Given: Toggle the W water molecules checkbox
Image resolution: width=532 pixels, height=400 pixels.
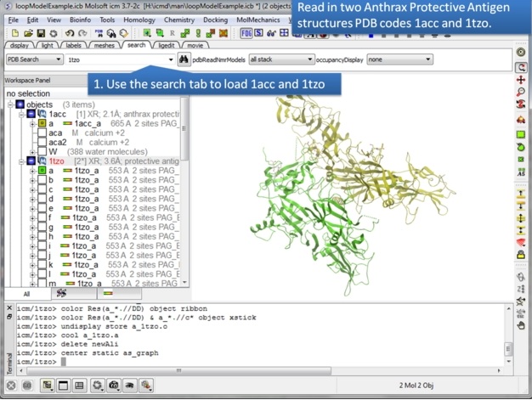Looking at the screenshot, I should pyautogui.click(x=42, y=152).
